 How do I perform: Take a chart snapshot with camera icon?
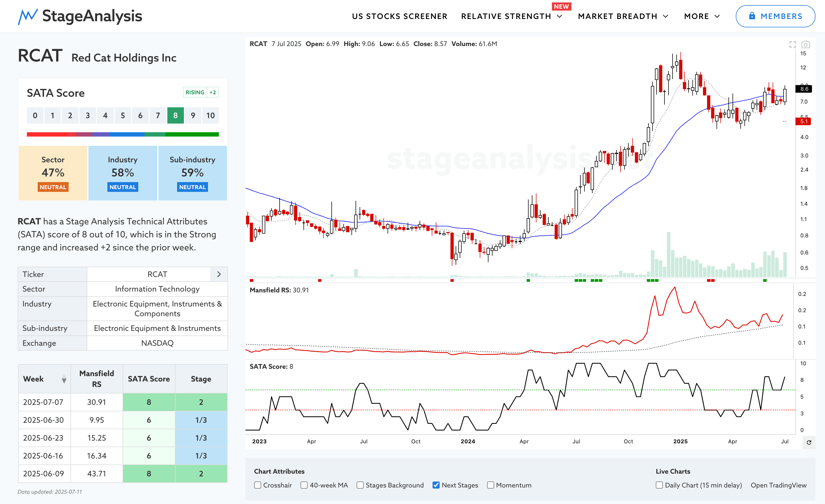(x=805, y=44)
